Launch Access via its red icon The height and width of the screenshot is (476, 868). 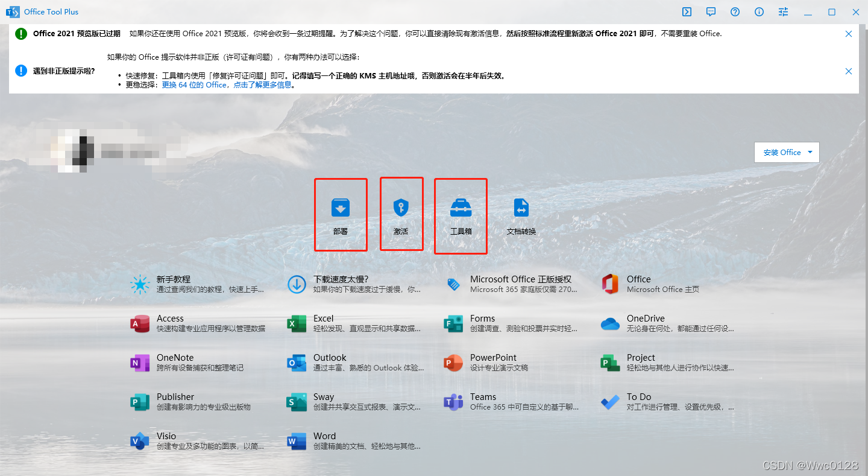point(140,323)
